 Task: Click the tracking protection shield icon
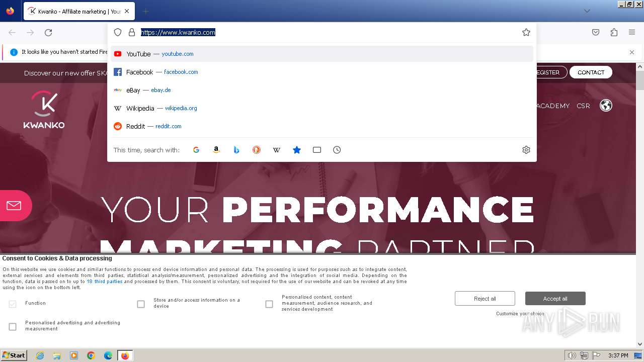[118, 32]
